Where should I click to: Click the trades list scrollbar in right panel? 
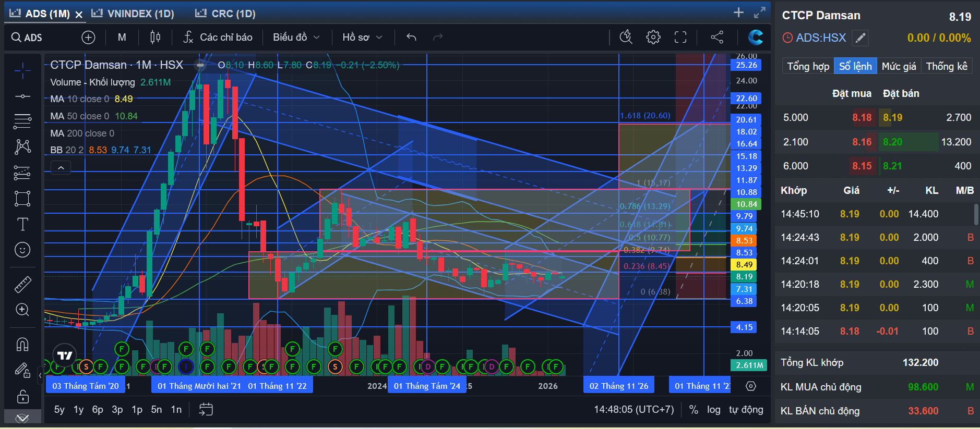click(x=976, y=214)
